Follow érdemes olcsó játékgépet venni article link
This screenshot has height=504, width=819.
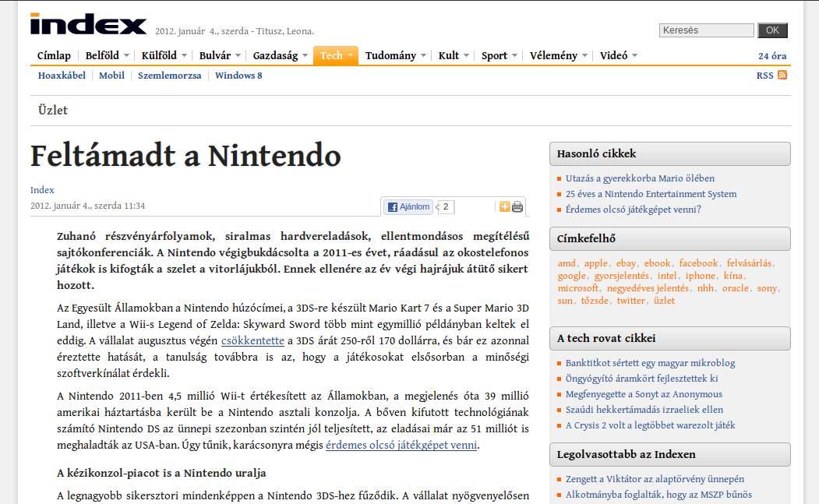pyautogui.click(x=401, y=445)
